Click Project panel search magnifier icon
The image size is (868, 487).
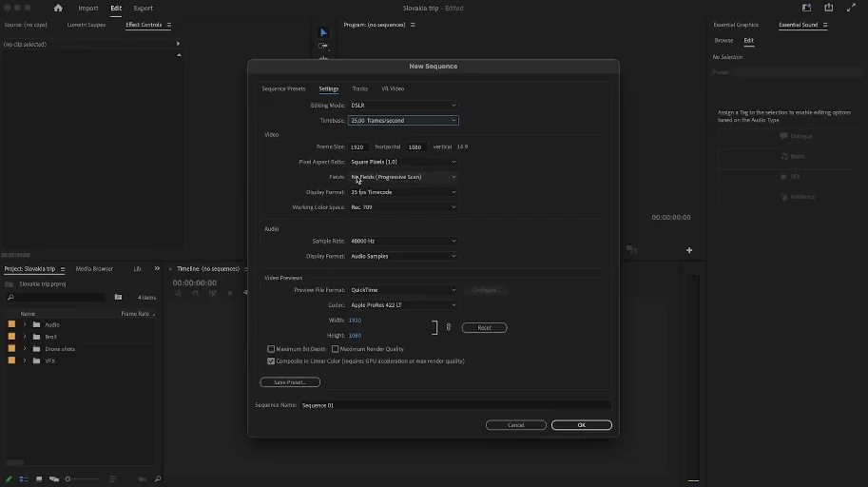click(10, 298)
